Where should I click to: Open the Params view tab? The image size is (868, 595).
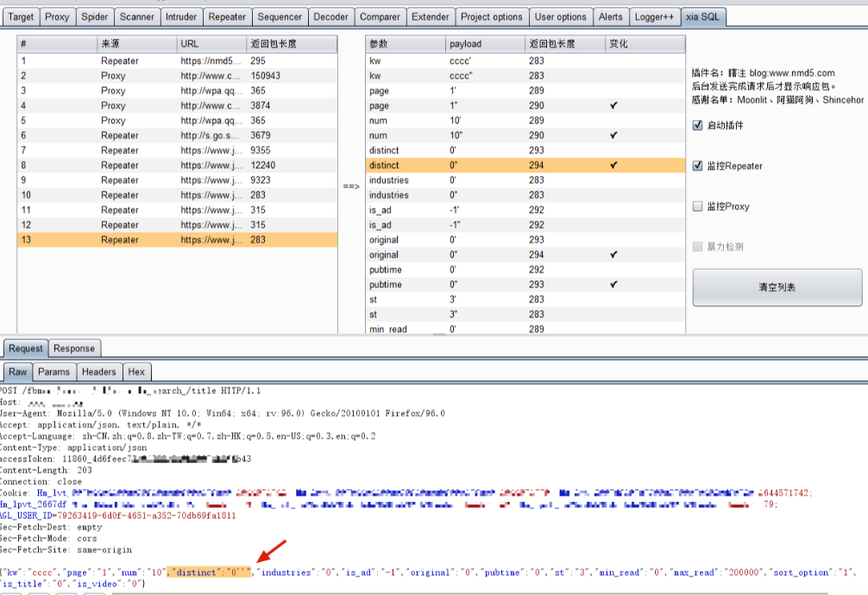[x=53, y=372]
